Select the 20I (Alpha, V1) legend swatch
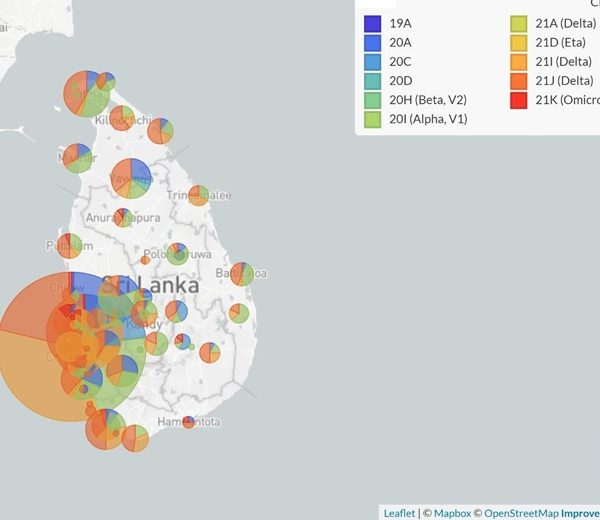600x520 pixels. [x=373, y=118]
